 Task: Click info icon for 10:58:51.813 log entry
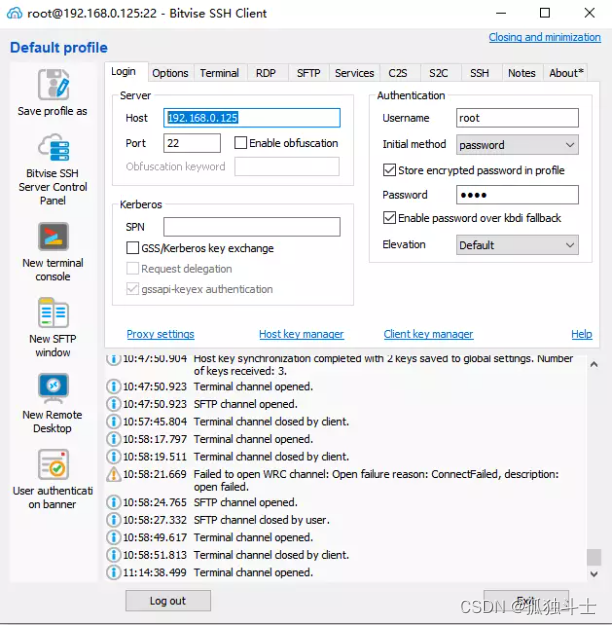(x=114, y=555)
